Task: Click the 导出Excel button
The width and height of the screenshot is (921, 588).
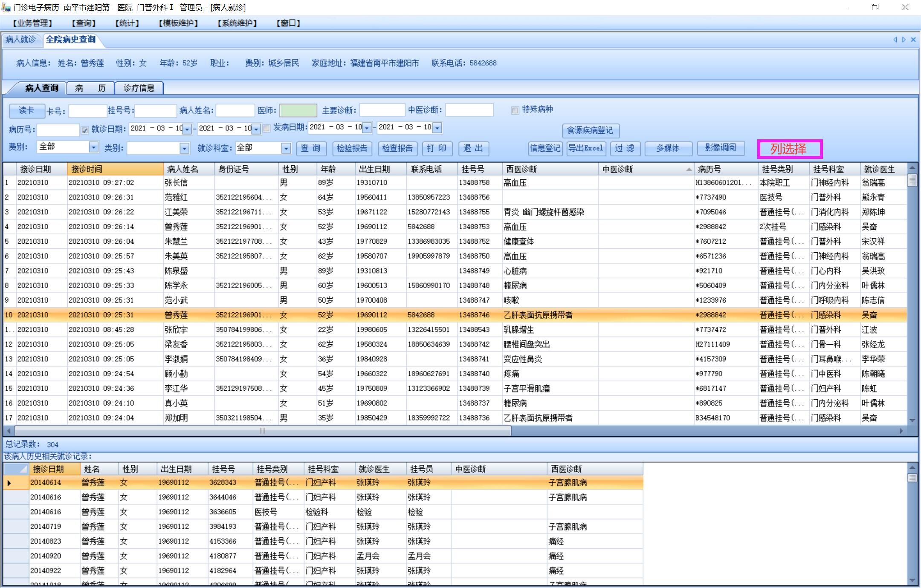Action: pos(585,148)
